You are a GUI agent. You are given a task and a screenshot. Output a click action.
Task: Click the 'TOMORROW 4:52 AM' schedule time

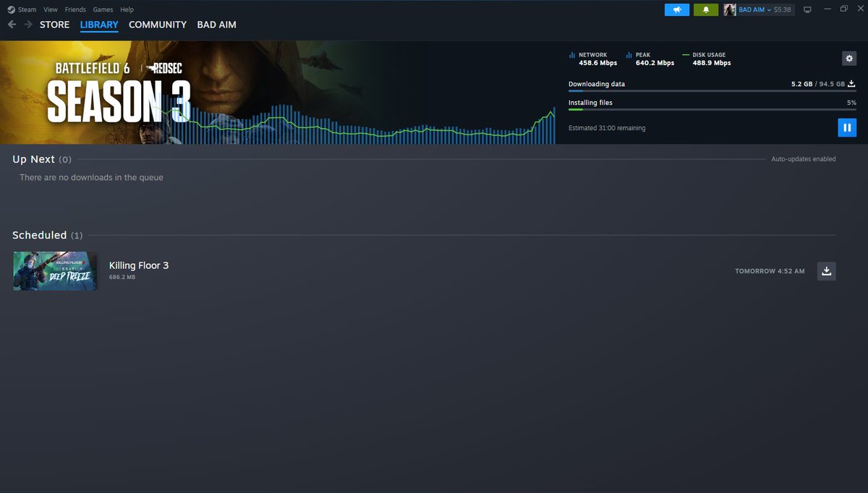tap(770, 271)
